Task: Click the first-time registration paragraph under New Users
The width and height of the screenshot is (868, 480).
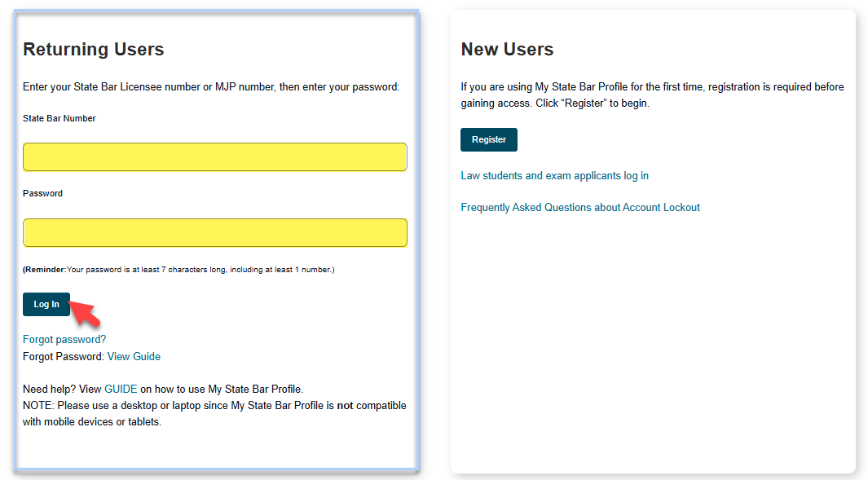Action: coord(652,95)
